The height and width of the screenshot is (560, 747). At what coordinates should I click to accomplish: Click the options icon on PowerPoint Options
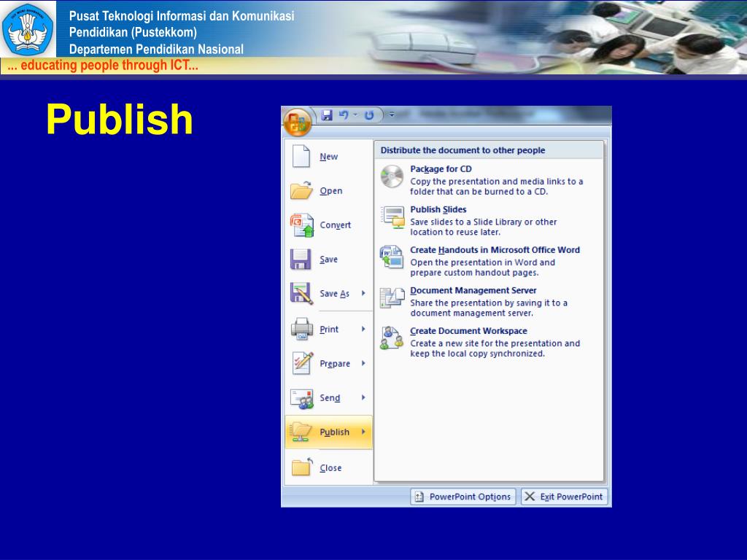coord(419,497)
